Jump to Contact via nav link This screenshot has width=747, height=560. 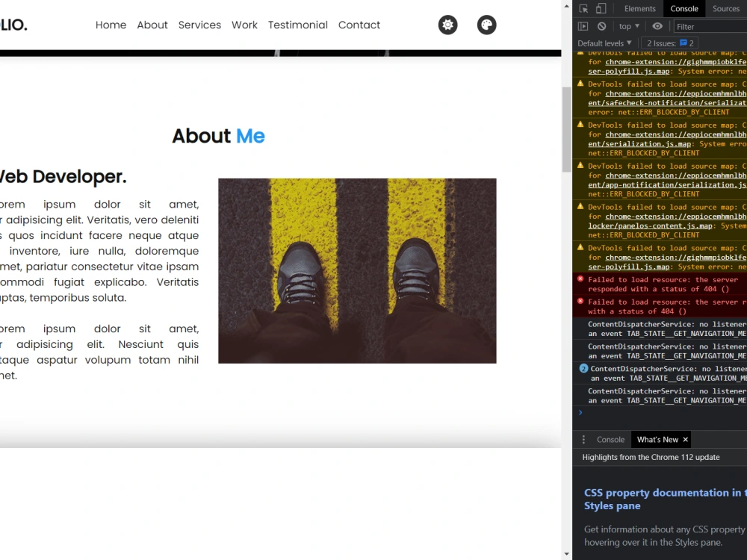359,25
